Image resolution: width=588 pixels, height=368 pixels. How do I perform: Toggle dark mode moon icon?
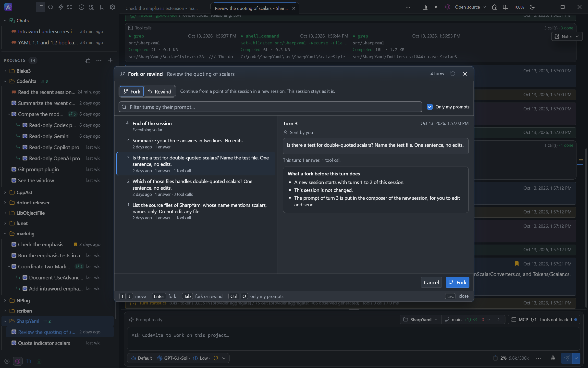point(532,7)
